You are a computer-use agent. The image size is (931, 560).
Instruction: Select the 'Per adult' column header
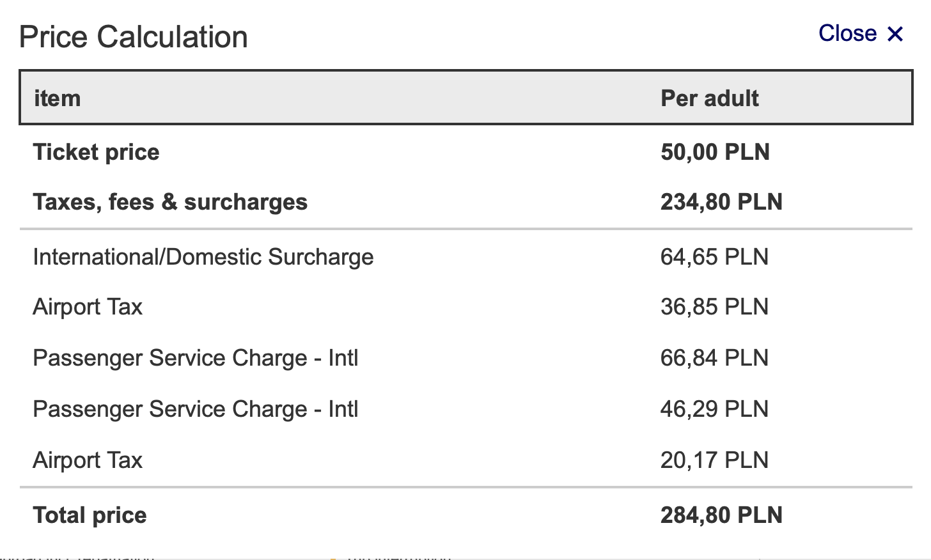(710, 98)
